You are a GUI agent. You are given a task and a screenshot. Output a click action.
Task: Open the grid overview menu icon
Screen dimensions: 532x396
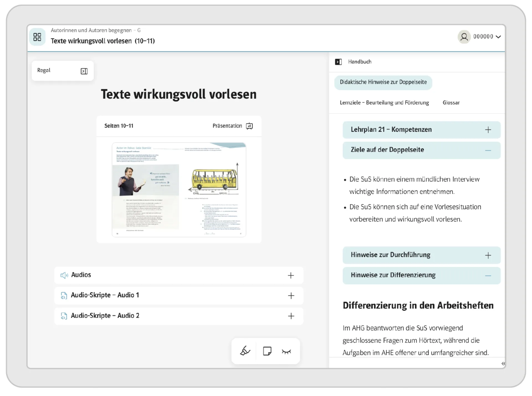[x=37, y=37]
